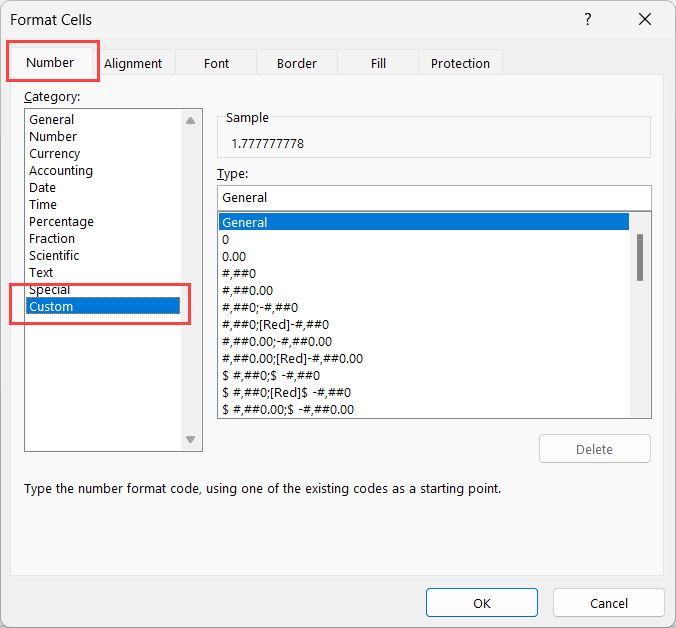Switch to the Alignment tab
Screen dimensions: 676x628
pos(133,63)
